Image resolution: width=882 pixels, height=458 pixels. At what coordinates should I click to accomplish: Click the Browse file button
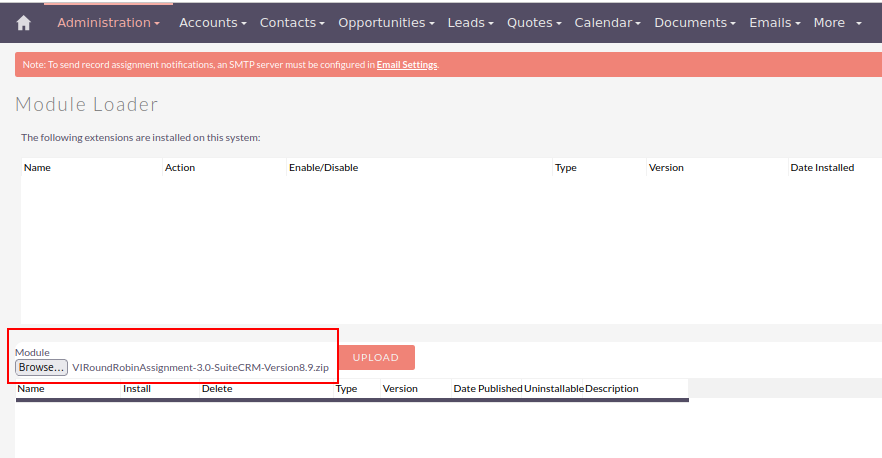point(42,367)
